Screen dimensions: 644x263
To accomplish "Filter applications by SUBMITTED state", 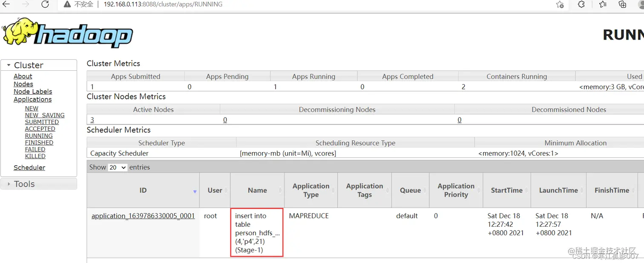I will (x=42, y=122).
